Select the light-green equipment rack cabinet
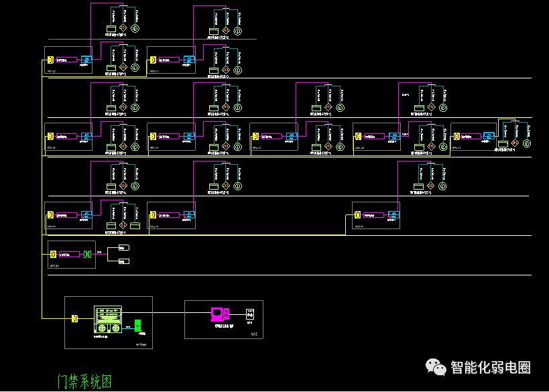The width and height of the screenshot is (549, 392). click(108, 319)
